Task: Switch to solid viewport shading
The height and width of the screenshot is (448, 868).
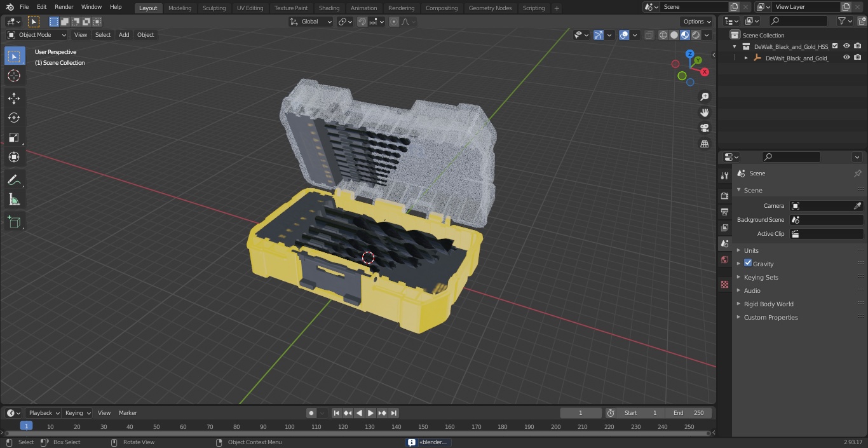Action: 674,35
